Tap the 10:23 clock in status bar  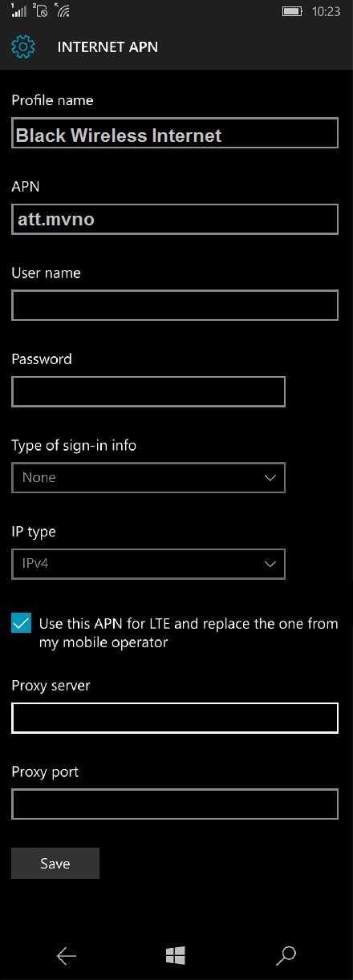327,12
